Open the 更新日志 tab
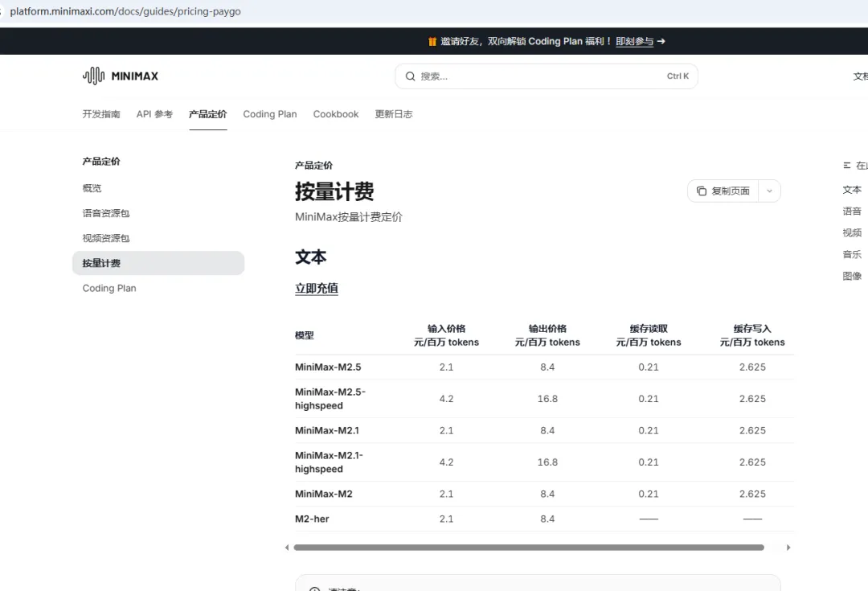The image size is (868, 591). pyautogui.click(x=394, y=114)
